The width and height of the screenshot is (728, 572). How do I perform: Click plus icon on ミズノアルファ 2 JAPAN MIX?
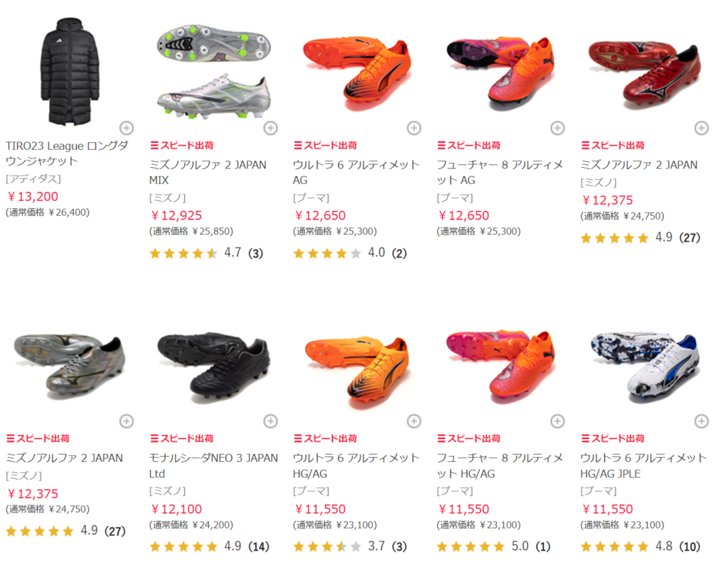point(271,128)
